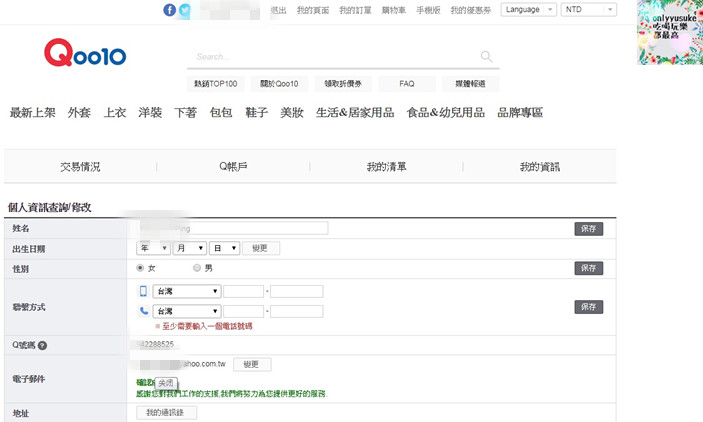The image size is (703, 422).
Task: Open the 日 birth day dropdown
Action: click(225, 248)
